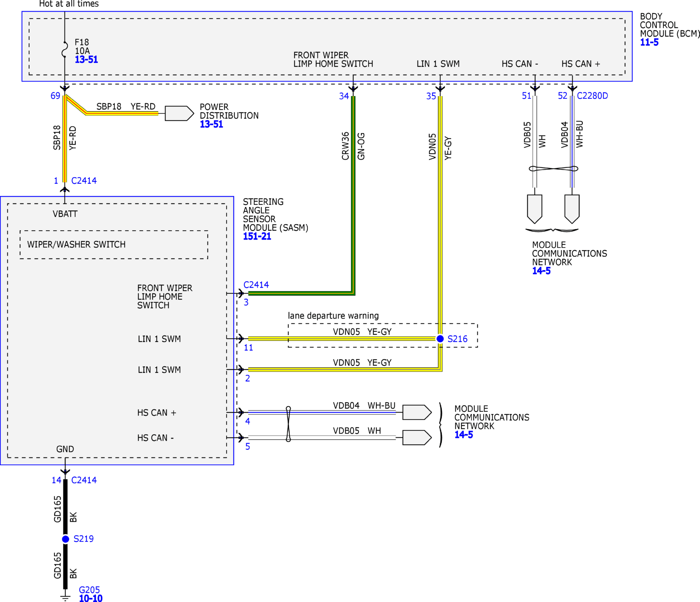The height and width of the screenshot is (602, 700).
Task: Click the C2280D connector label
Action: pos(592,96)
